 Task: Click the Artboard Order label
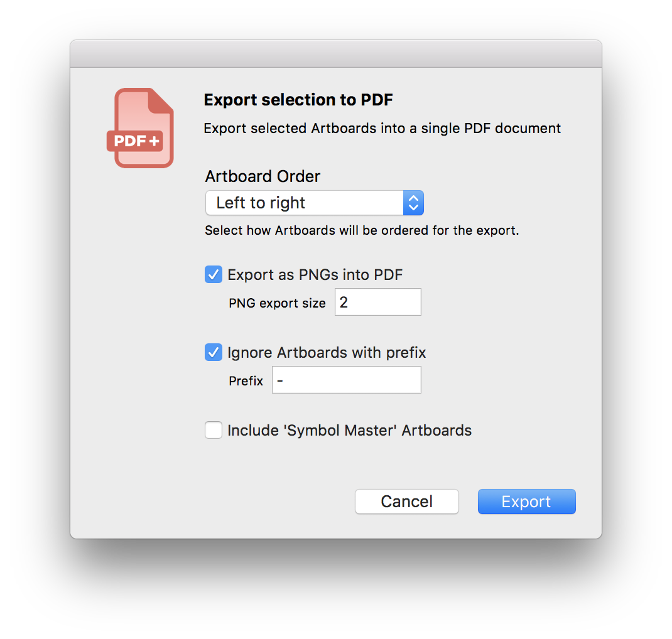coord(263,176)
